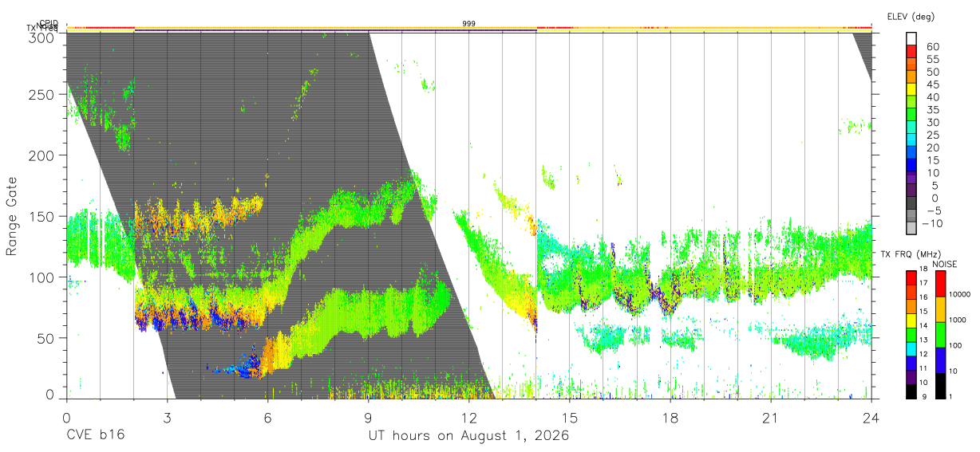Click the 'Range Gate' y-axis title
This screenshot has height=452, width=980.
tap(13, 216)
